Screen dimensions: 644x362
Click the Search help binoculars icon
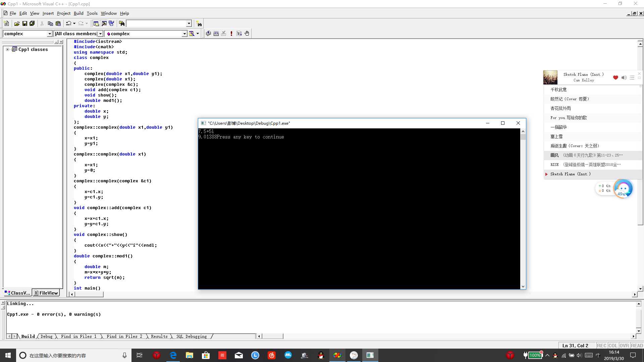199,23
